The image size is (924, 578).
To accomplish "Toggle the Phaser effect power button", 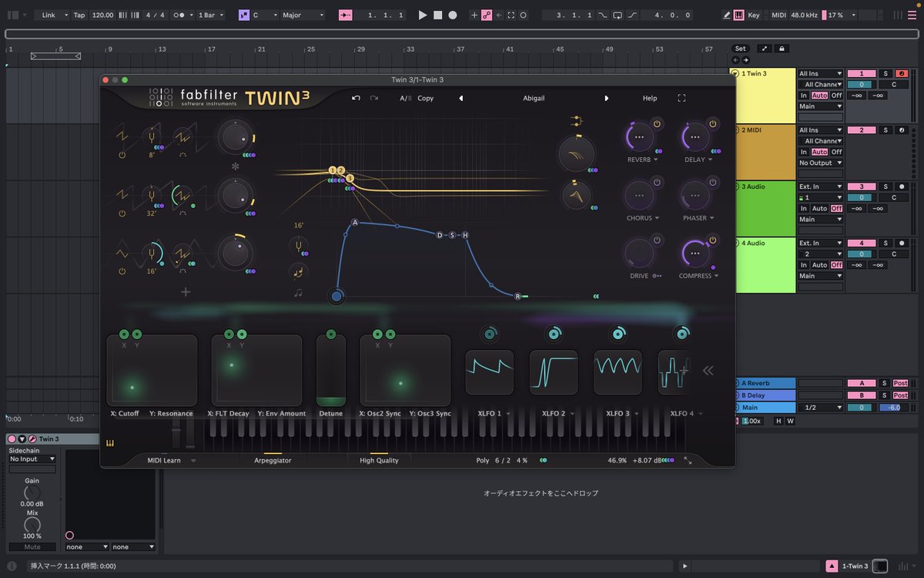I will [713, 182].
